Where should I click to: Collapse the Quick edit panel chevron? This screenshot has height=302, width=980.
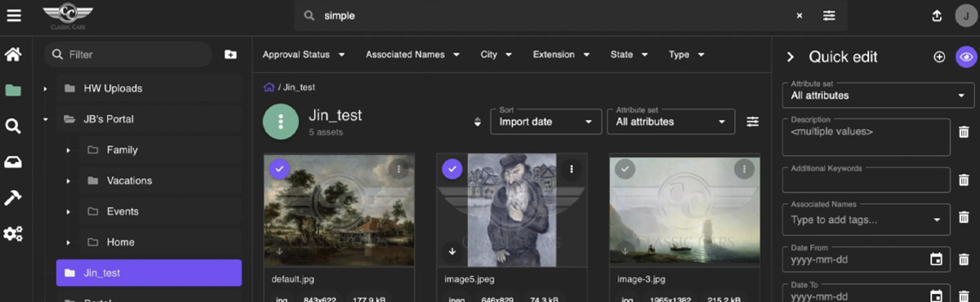790,57
